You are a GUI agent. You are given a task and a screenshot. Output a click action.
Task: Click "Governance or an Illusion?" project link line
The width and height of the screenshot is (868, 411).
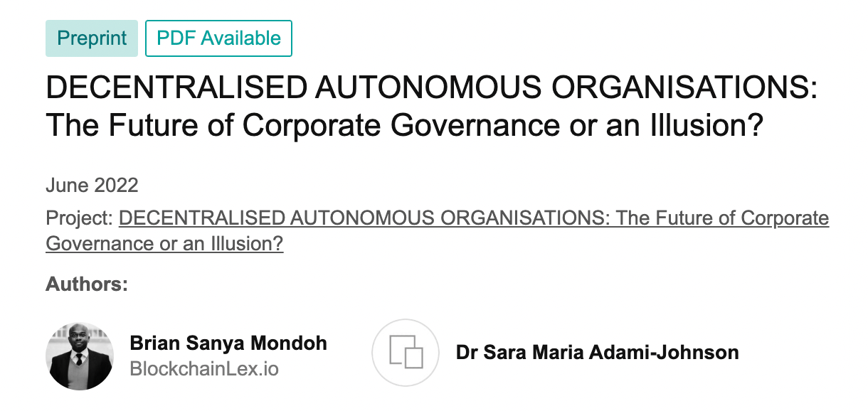[164, 244]
